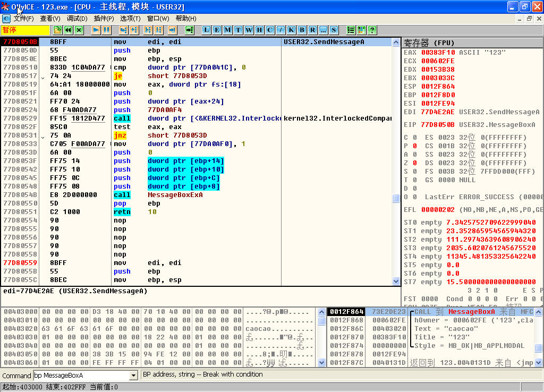Image resolution: width=544 pixels, height=392 pixels.
Task: Show Memory map with M button
Action: tap(227, 30)
